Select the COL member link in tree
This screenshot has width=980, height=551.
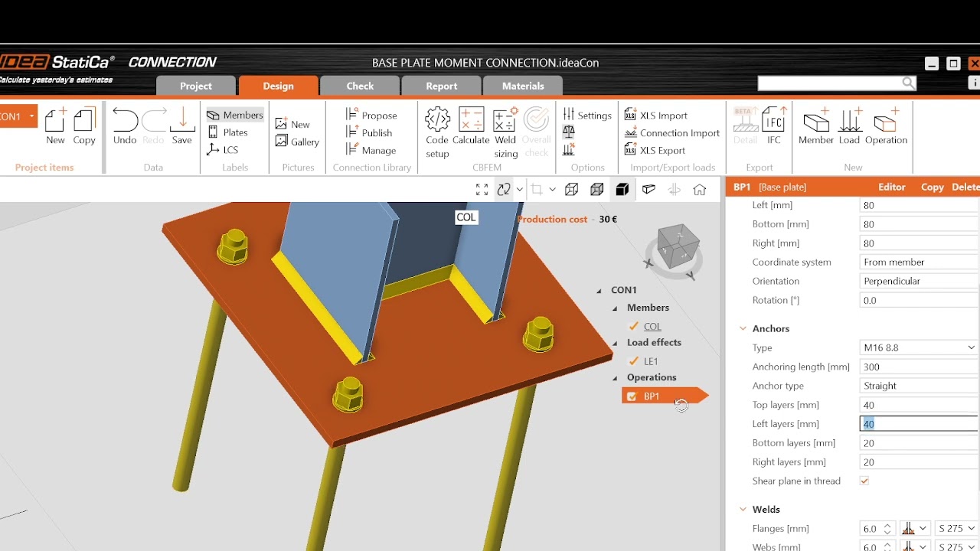pyautogui.click(x=652, y=326)
